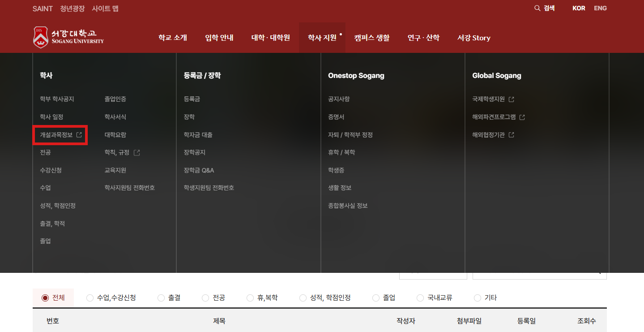The height and width of the screenshot is (332, 644).
Task: Open the 장학금 Q&A page
Action: pyautogui.click(x=199, y=170)
